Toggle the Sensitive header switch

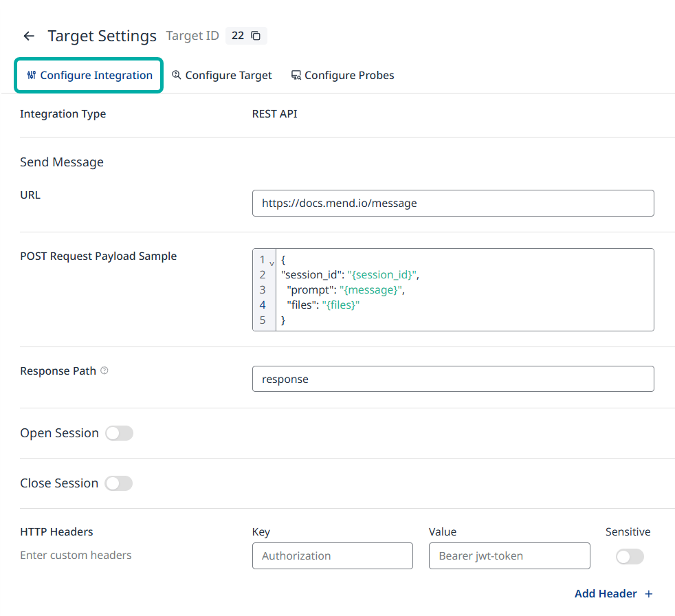630,556
